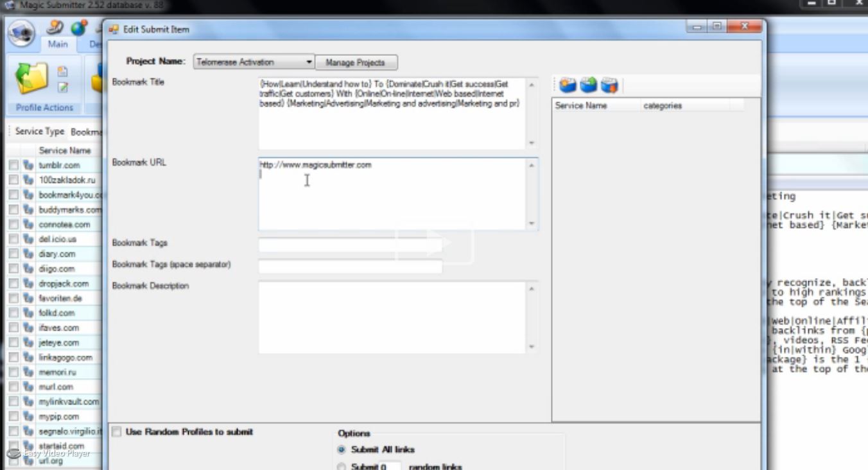
Task: Enable Use Random Profiles to submit
Action: (116, 432)
